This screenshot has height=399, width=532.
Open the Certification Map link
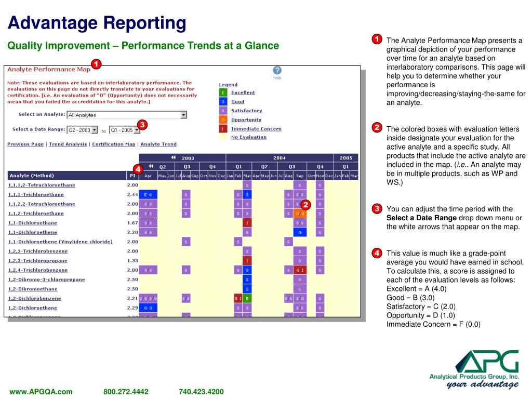(114, 144)
